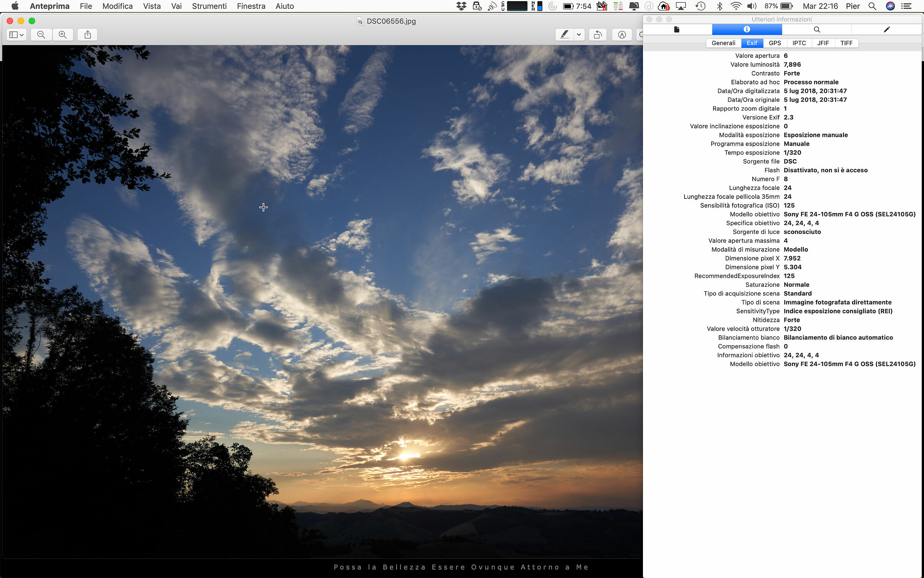Open the search pane in Ulteriori informazioni

816,29
